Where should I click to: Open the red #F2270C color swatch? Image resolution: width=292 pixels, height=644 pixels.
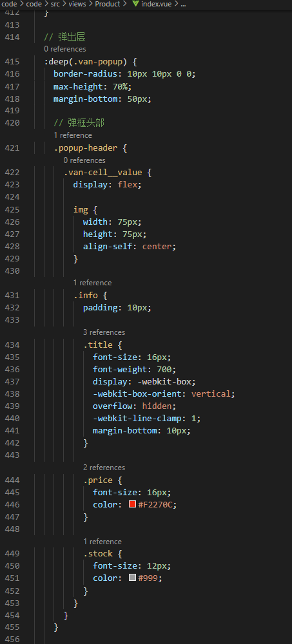pyautogui.click(x=132, y=504)
